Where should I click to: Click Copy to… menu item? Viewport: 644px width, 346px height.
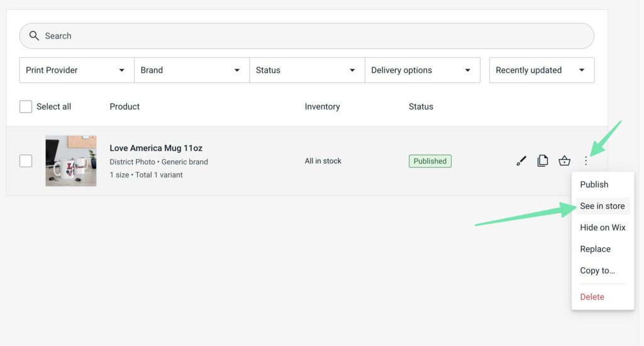click(597, 271)
